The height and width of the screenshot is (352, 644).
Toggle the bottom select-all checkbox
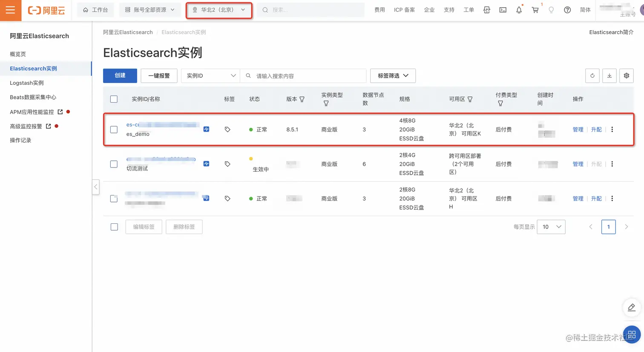114,227
